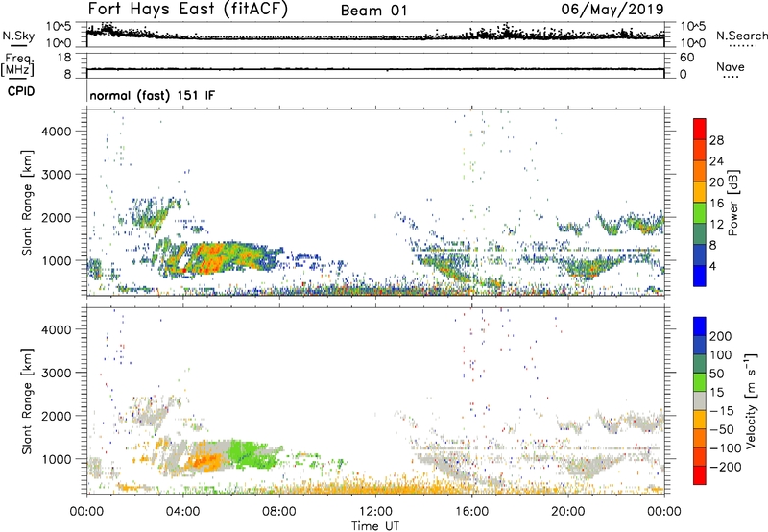Select the "N.Sky" legend label
Screen dimensions: 768x532
pos(18,36)
